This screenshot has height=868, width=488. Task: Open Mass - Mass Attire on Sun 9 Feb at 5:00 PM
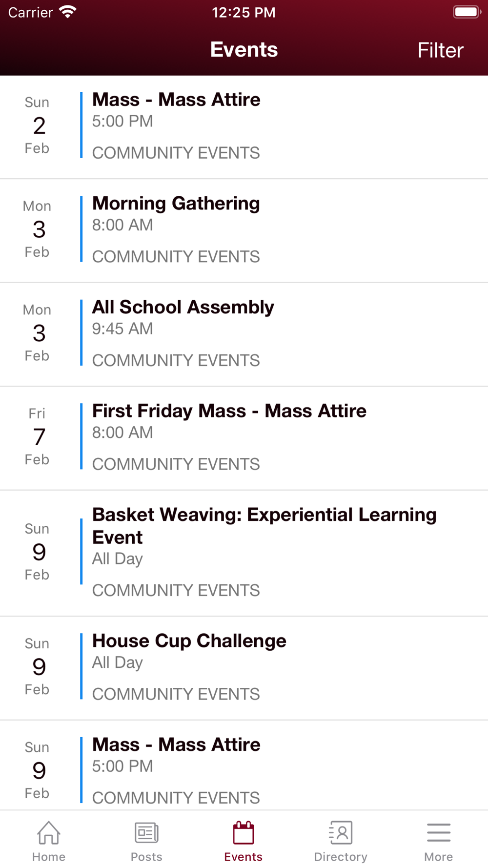pos(244,765)
